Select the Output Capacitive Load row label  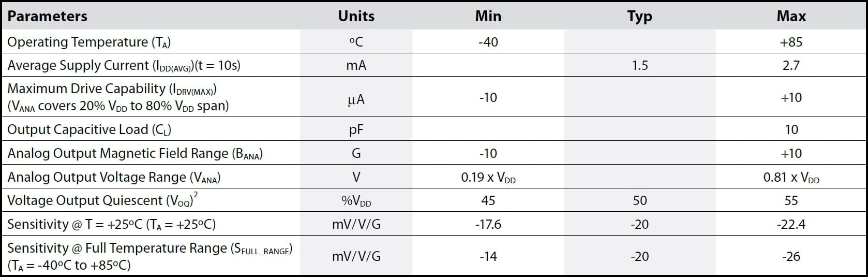(89, 129)
